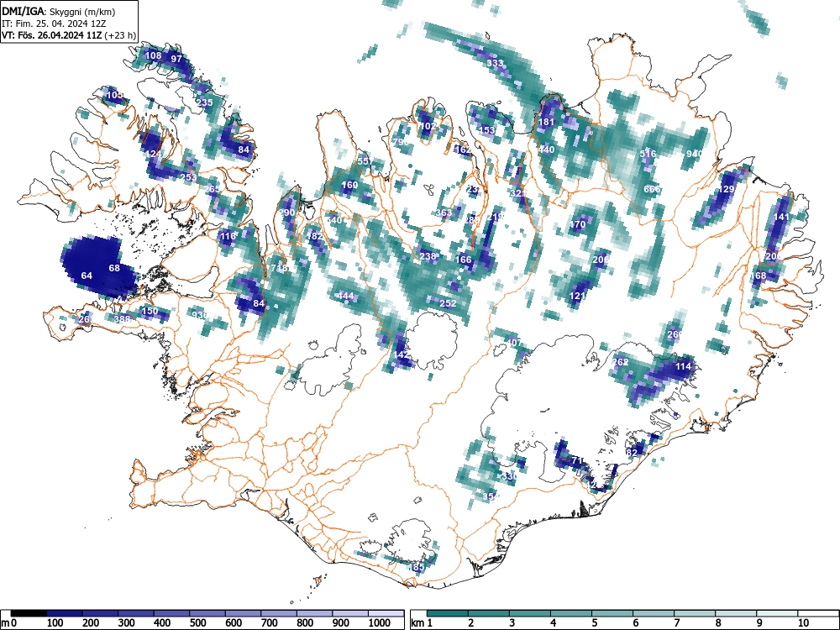
Task: Click the "363" value on the map
Action: coord(444,213)
